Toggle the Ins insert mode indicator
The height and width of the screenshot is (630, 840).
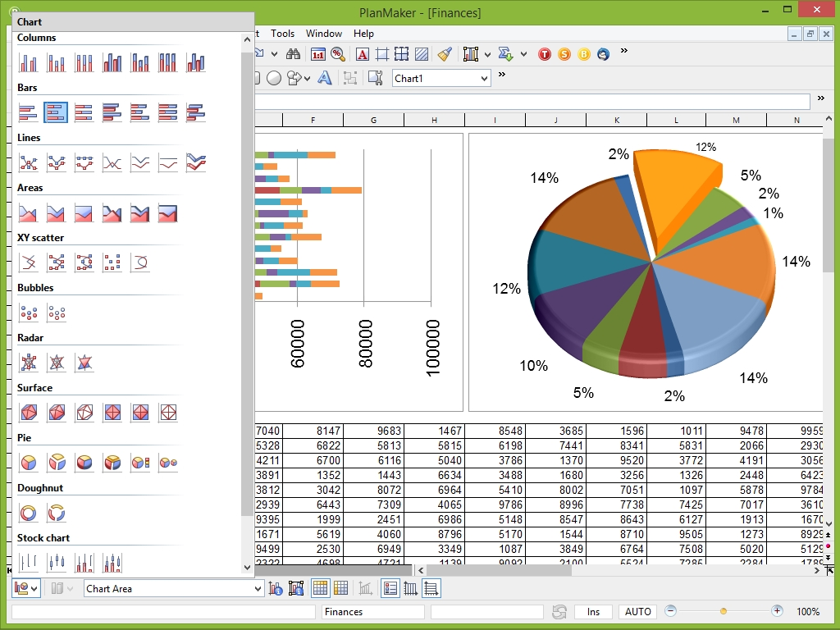(x=593, y=612)
